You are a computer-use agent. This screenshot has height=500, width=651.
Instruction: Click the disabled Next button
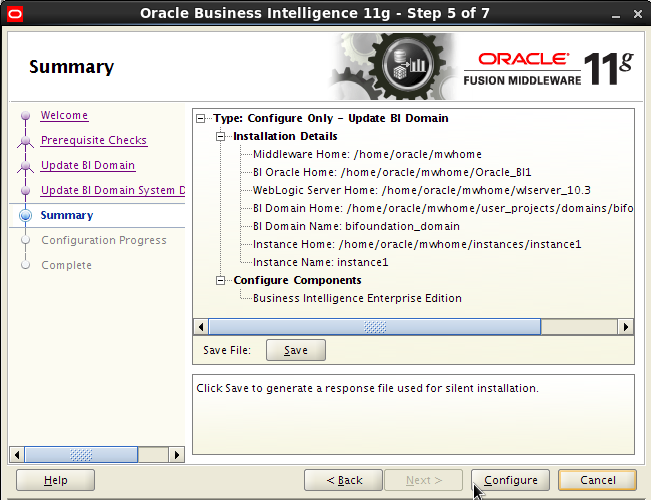point(423,480)
